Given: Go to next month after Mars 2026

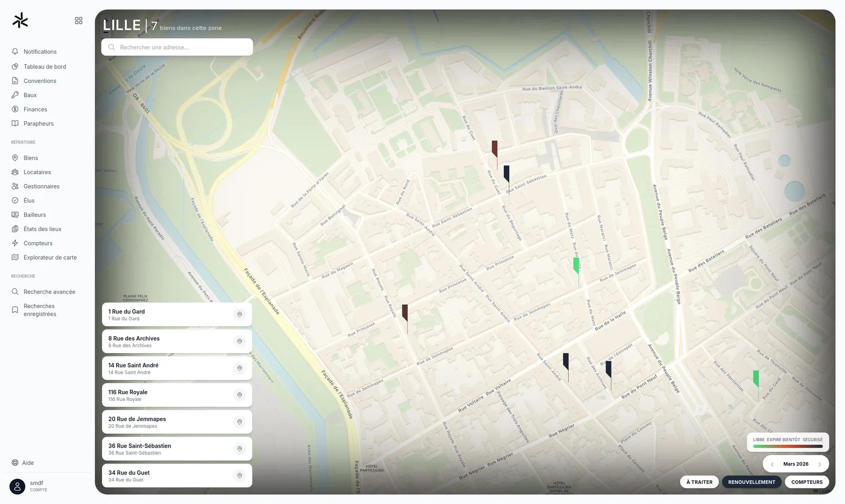Looking at the screenshot, I should click(x=820, y=464).
